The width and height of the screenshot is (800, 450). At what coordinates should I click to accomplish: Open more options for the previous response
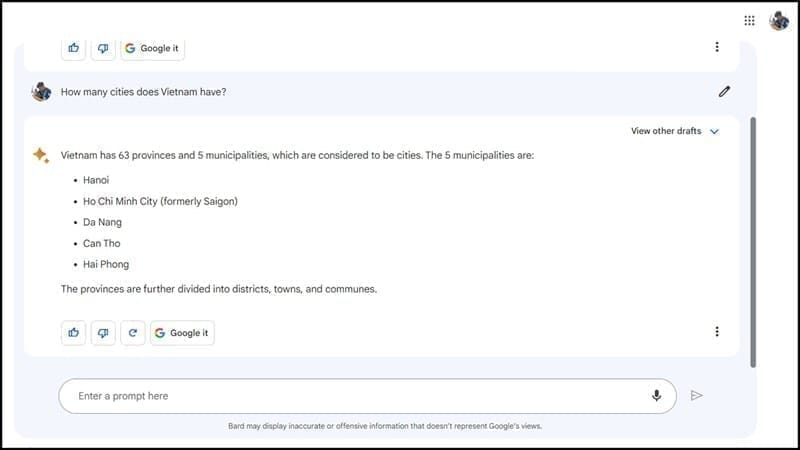[717, 47]
